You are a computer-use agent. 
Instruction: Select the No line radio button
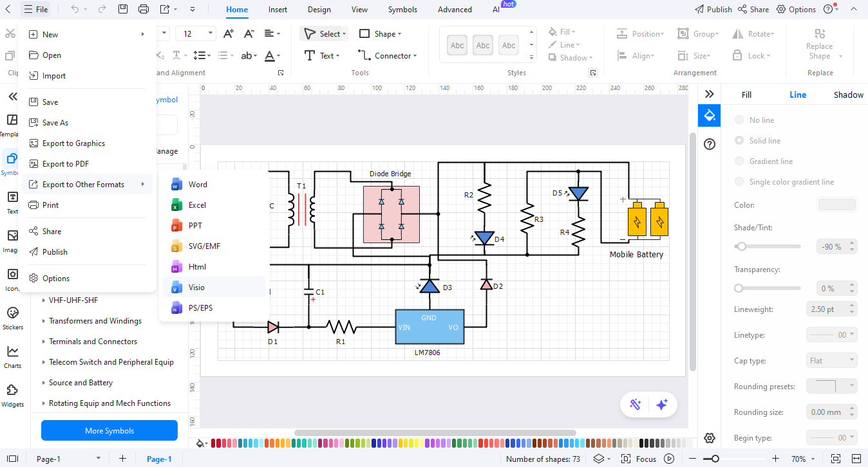coord(739,120)
